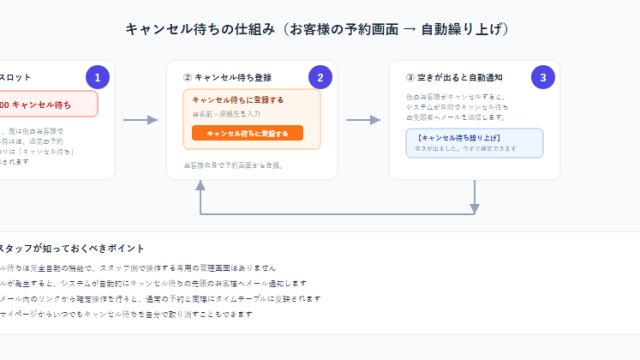Click the line ending 'お客様へメール通知します'
The image size is (640, 360).
[x=153, y=283]
